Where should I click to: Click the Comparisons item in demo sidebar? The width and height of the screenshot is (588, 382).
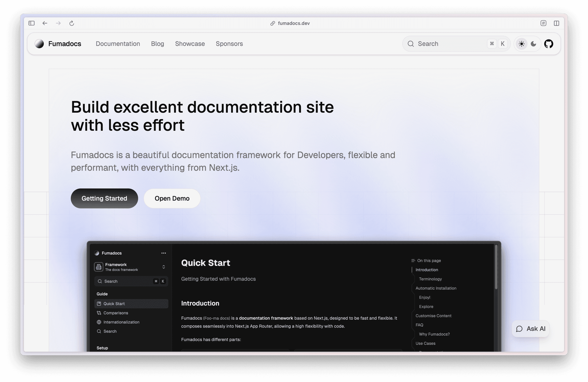[x=116, y=313]
